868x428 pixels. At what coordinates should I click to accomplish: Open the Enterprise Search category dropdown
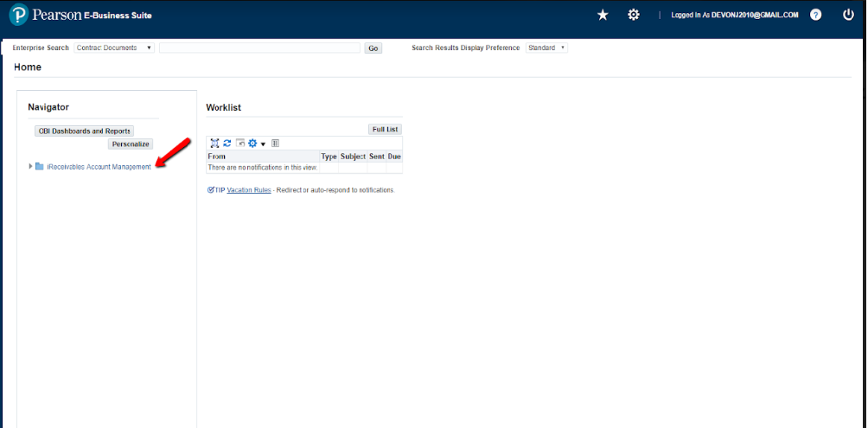[x=114, y=48]
